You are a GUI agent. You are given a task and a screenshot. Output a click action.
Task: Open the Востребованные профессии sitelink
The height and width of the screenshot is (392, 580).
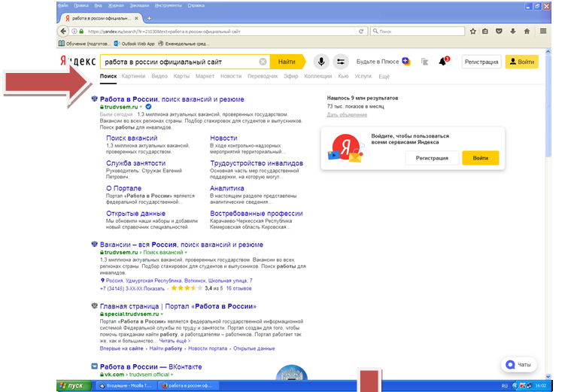[257, 214]
